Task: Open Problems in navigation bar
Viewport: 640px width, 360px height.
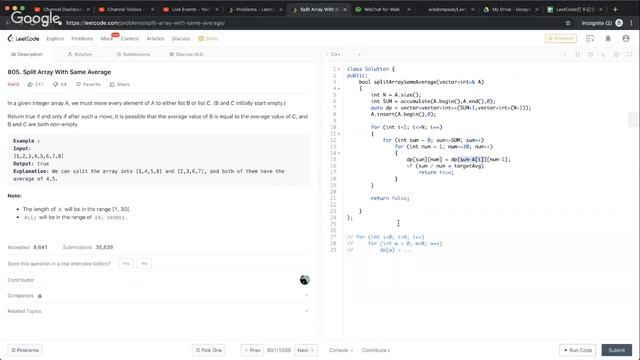Action: [82, 38]
